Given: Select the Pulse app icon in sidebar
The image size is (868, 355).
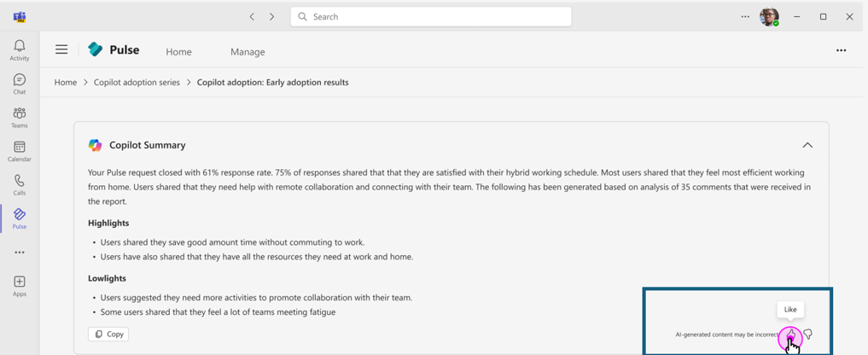Looking at the screenshot, I should pos(19,218).
